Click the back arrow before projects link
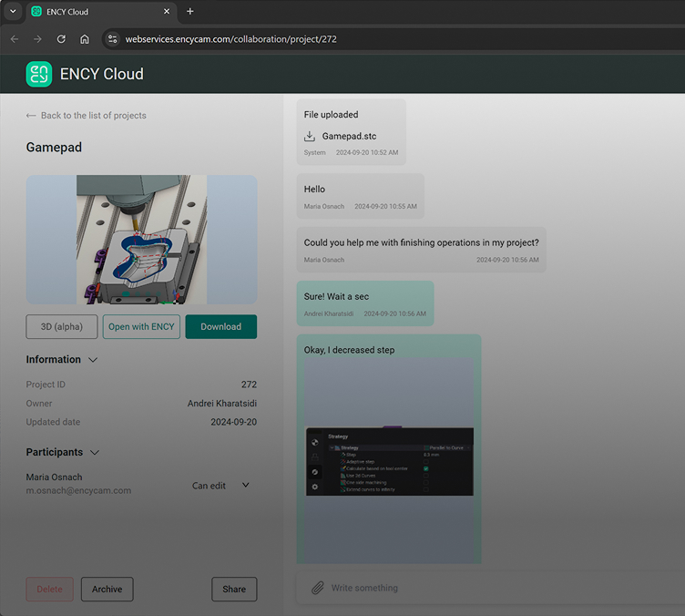 (31, 116)
